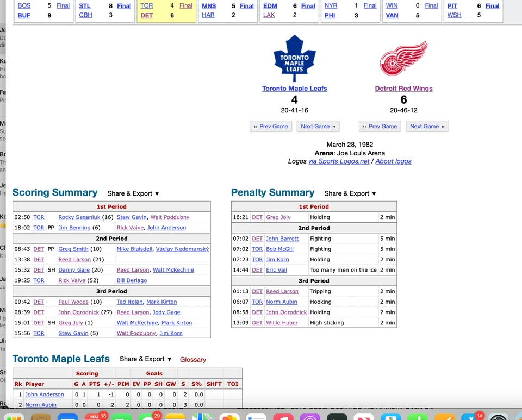The height and width of the screenshot is (420, 522).
Task: Open Rick Vaive goal scorer link (52)
Action: (x=72, y=280)
